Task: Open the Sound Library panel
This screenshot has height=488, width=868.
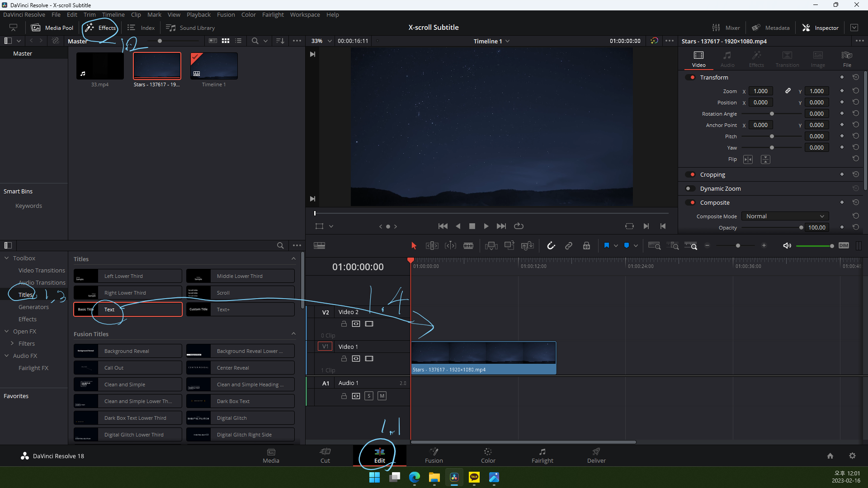Action: point(190,28)
